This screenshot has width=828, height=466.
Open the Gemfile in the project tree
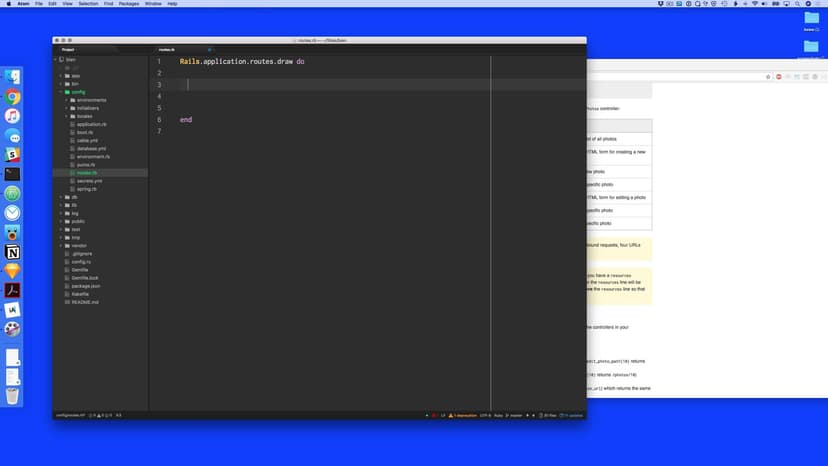click(80, 270)
